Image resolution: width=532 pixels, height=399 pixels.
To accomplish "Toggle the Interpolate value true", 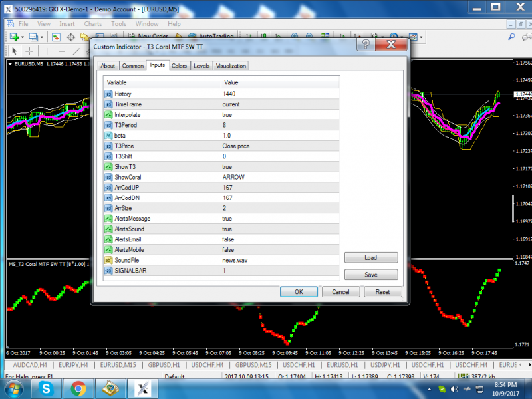I will [x=280, y=114].
